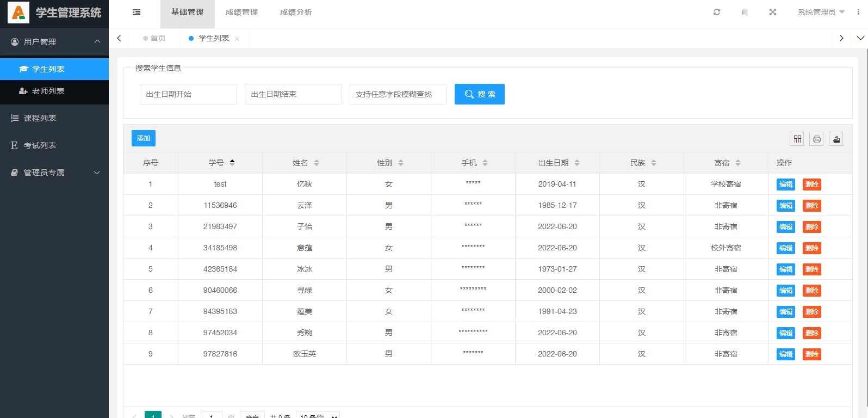Click the 添加 button above table
Screen dimensions: 868x418
tap(144, 138)
